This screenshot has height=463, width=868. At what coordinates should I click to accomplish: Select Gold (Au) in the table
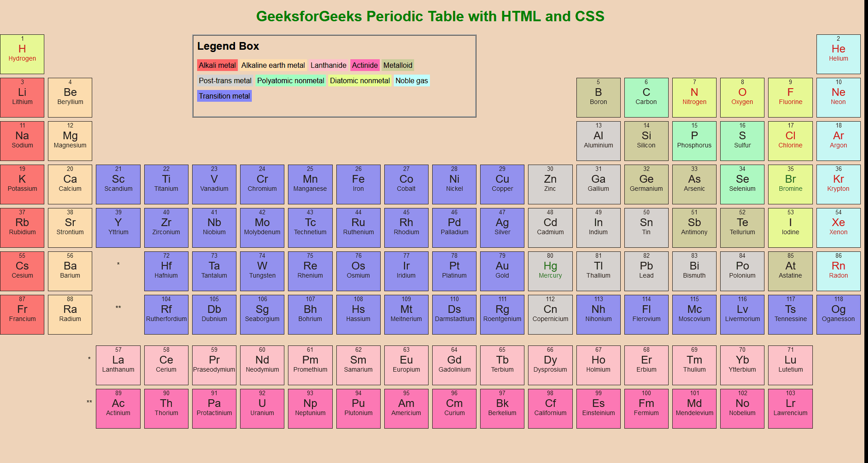[x=502, y=271]
